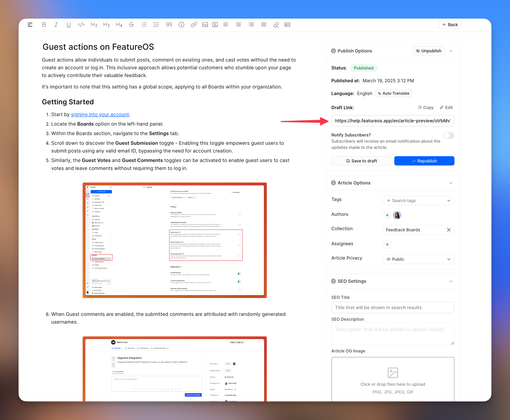This screenshot has width=510, height=420.
Task: Toggle the sidebar menu icon
Action: pos(30,25)
